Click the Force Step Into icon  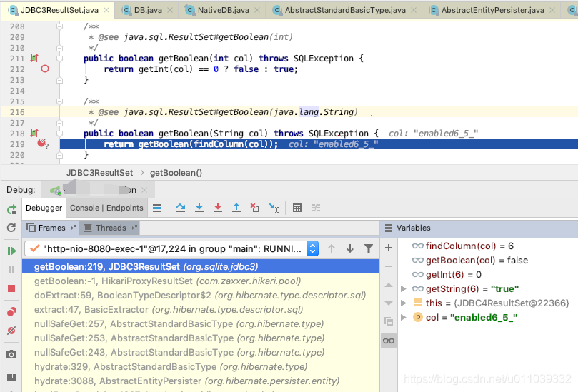pyautogui.click(x=218, y=208)
